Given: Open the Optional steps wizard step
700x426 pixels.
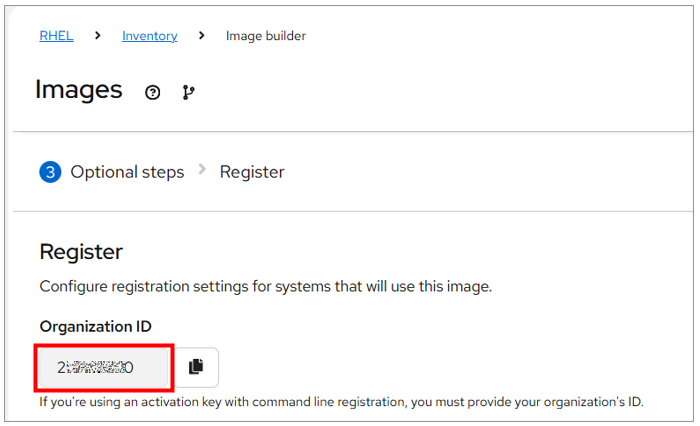Looking at the screenshot, I should (127, 172).
